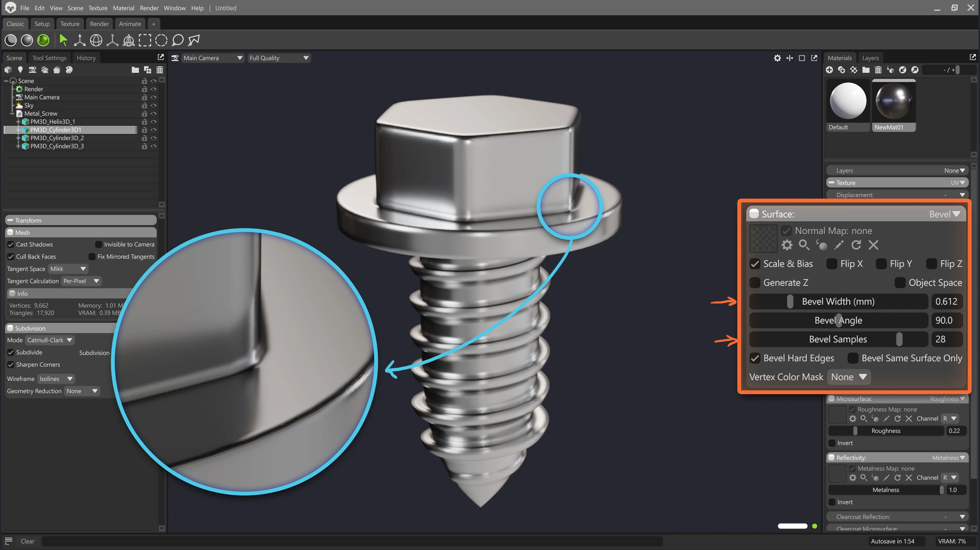Switch to the green ray-traced render sphere
This screenshot has width=980, height=550.
click(x=43, y=40)
